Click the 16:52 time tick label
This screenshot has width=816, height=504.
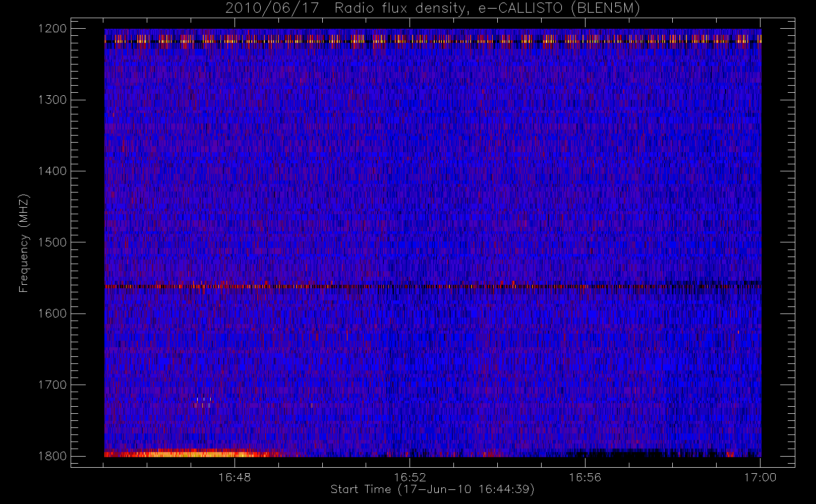click(410, 477)
